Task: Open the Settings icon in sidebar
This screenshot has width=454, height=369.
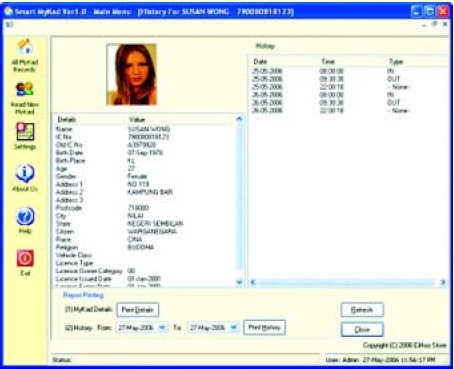Action: [25, 131]
